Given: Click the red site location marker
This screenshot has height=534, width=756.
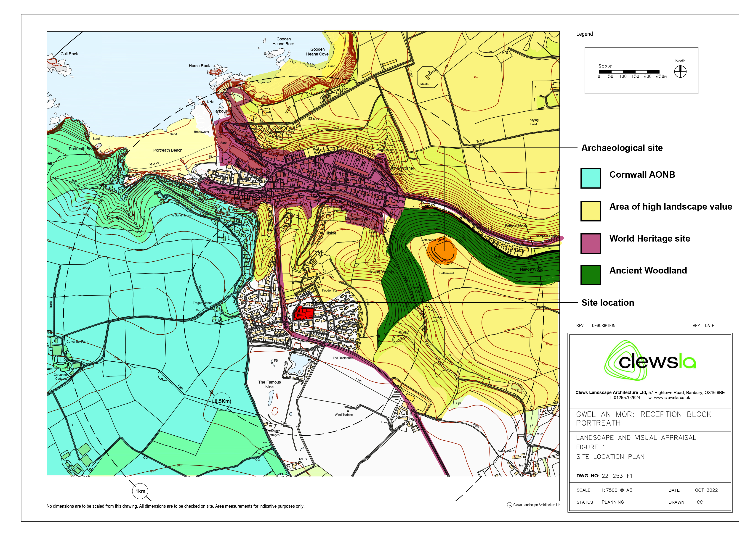Looking at the screenshot, I should click(303, 313).
